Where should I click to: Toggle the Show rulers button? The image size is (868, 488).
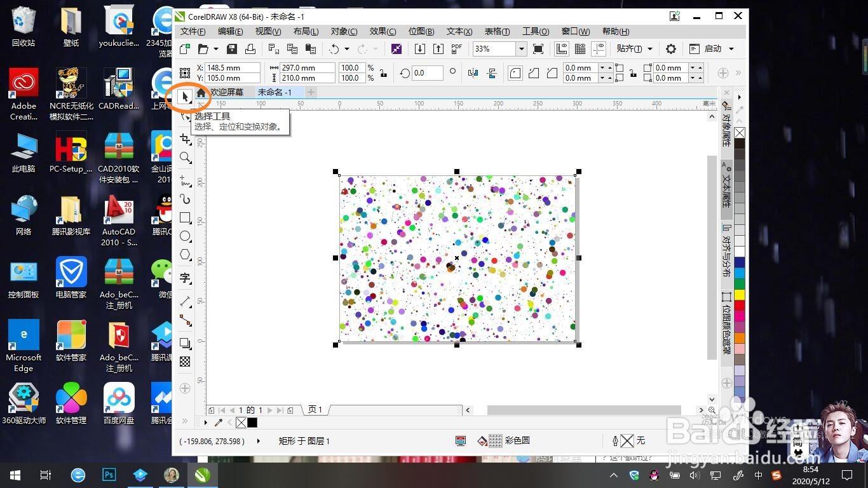[x=562, y=49]
